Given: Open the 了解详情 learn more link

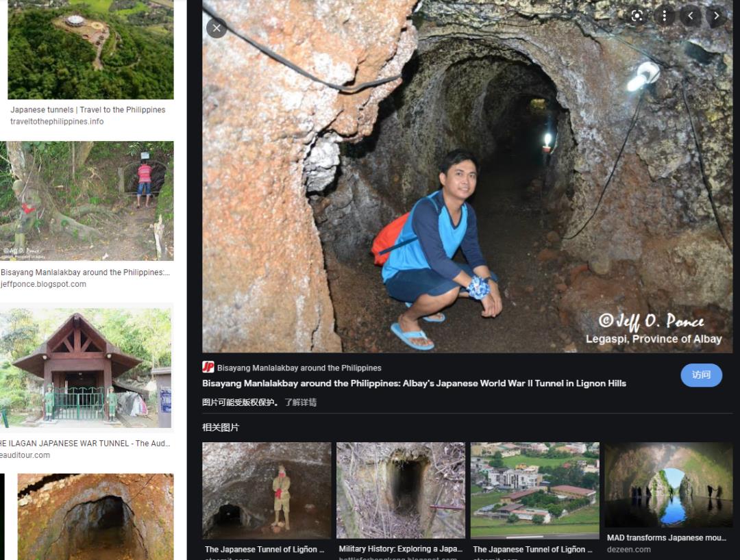Looking at the screenshot, I should coord(300,402).
